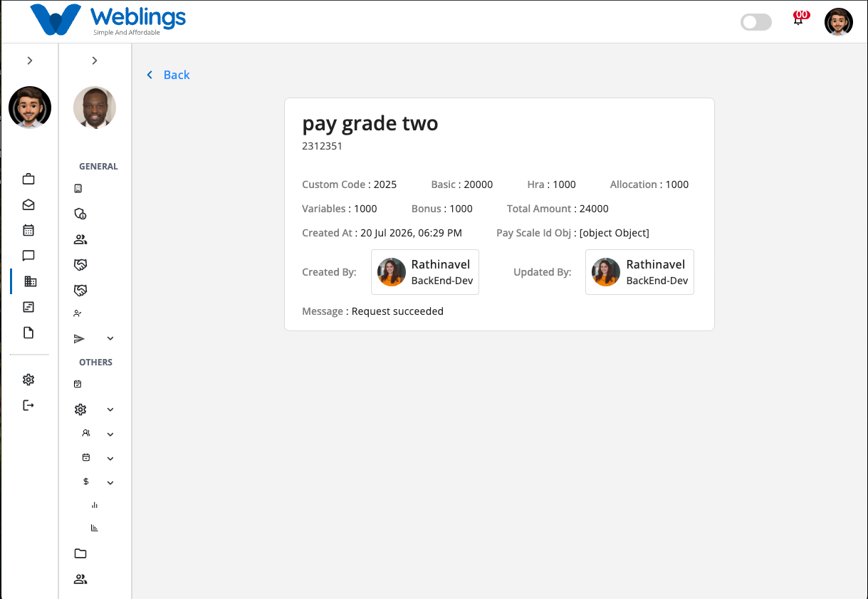Open the blank document icon in the left rail

(x=28, y=333)
